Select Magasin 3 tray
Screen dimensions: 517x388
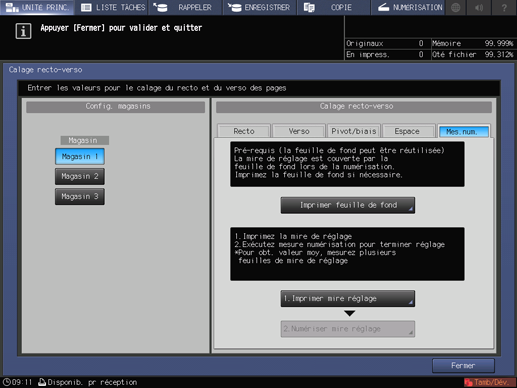(80, 196)
